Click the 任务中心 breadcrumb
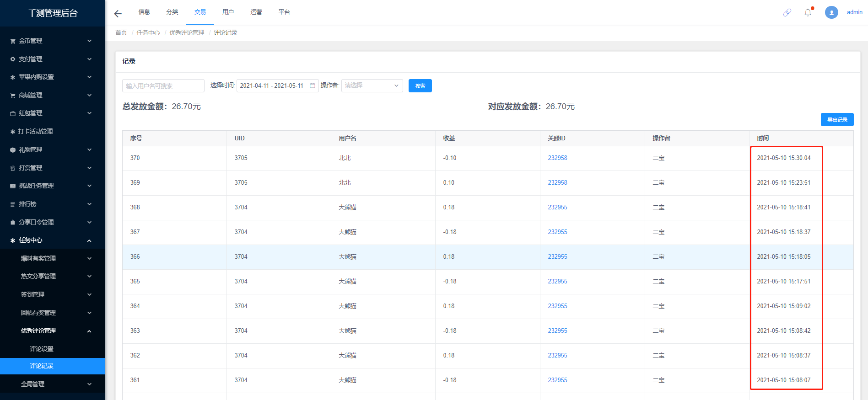The height and width of the screenshot is (400, 868). pyautogui.click(x=148, y=32)
